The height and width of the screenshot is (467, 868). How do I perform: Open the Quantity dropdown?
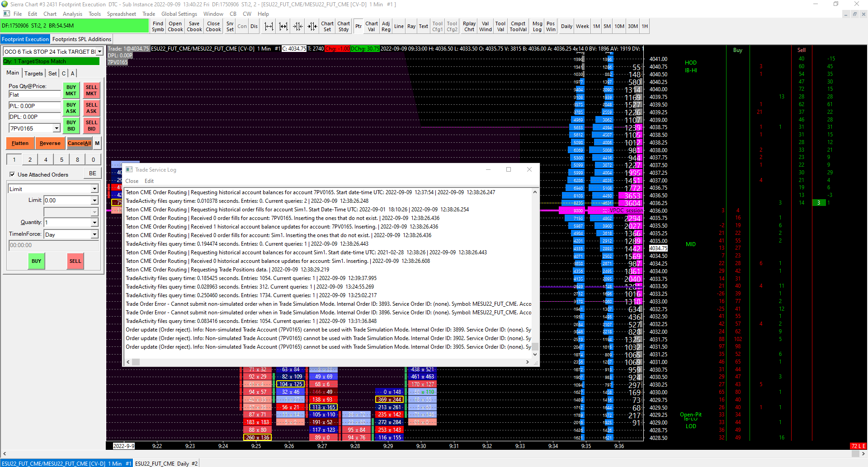tap(94, 222)
